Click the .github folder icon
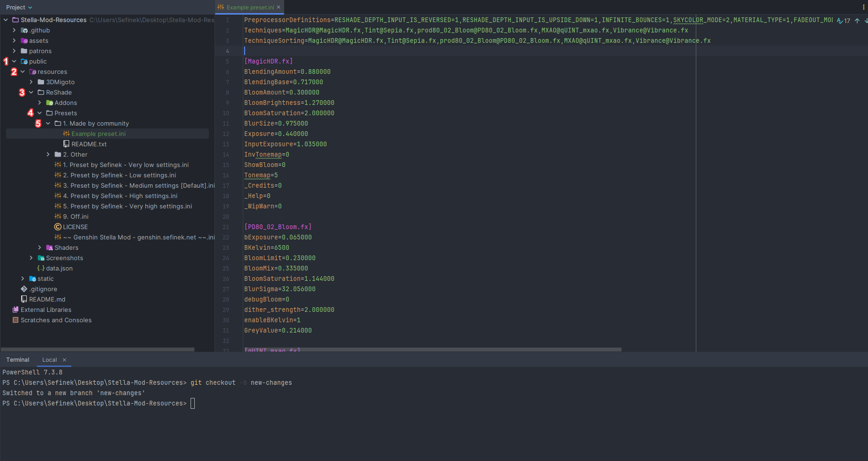This screenshot has height=461, width=868. click(24, 30)
